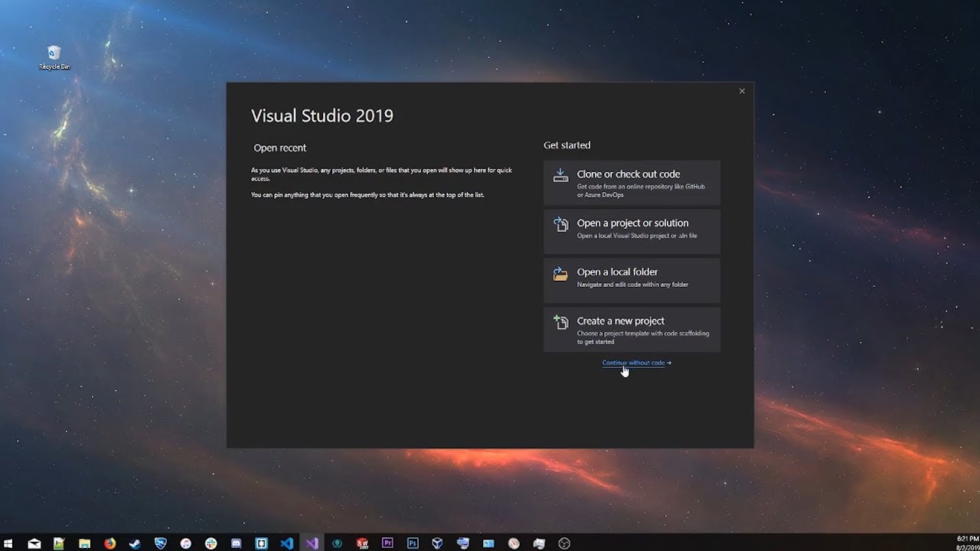Open a project or solution

click(x=632, y=232)
